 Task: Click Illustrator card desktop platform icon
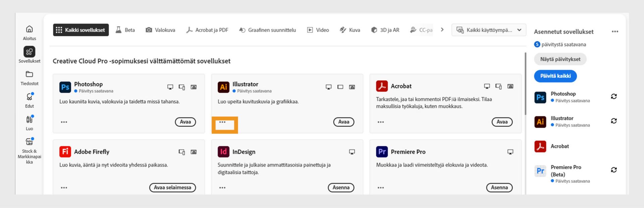(328, 87)
